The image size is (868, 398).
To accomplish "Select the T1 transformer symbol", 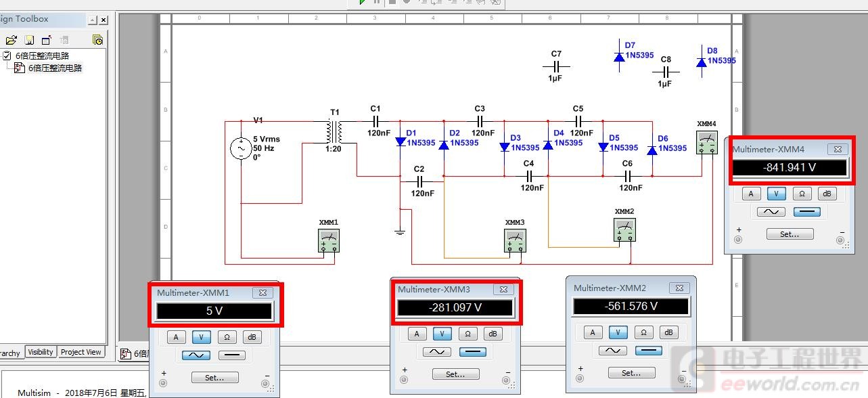I will coord(334,132).
